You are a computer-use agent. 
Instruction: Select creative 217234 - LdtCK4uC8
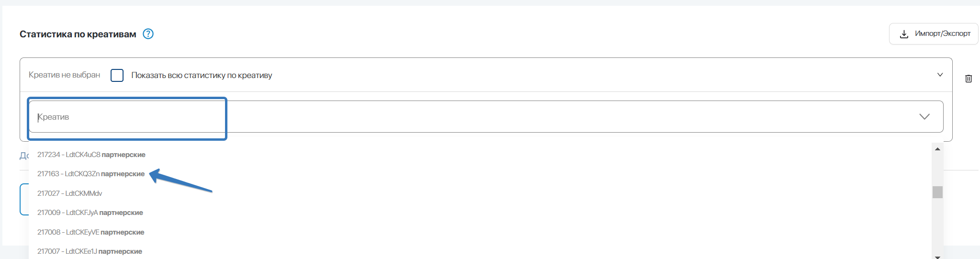(x=91, y=155)
